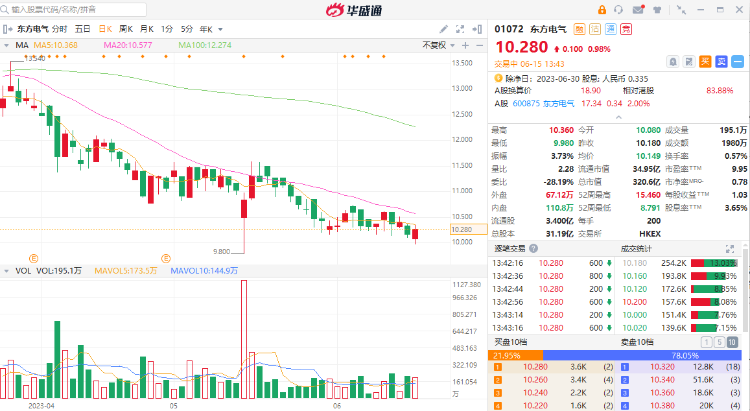This screenshot has width=750, height=411.
Task: Zoom out chart with minus icon
Action: pos(479,45)
